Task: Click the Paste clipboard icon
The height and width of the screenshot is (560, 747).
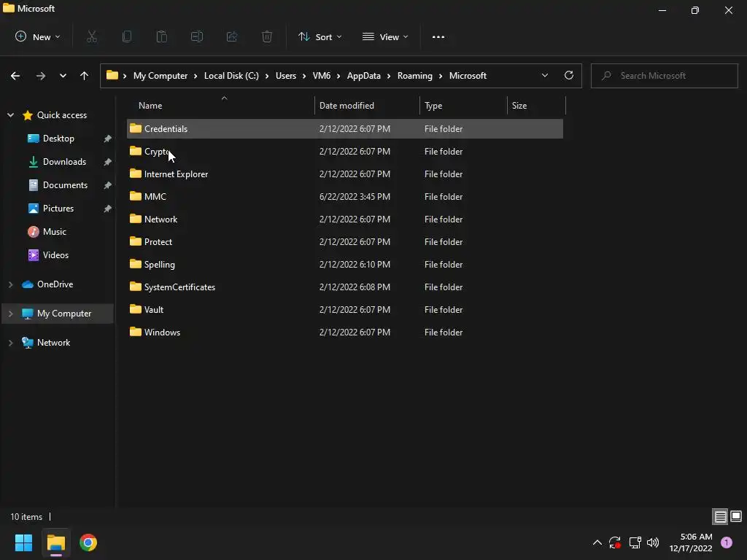Action: coord(162,36)
